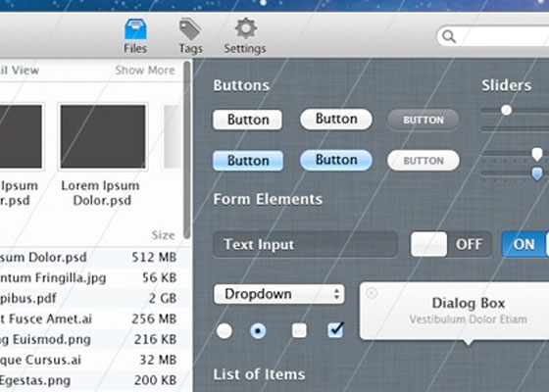
Task: Select the unselected radio button
Action: tap(225, 331)
